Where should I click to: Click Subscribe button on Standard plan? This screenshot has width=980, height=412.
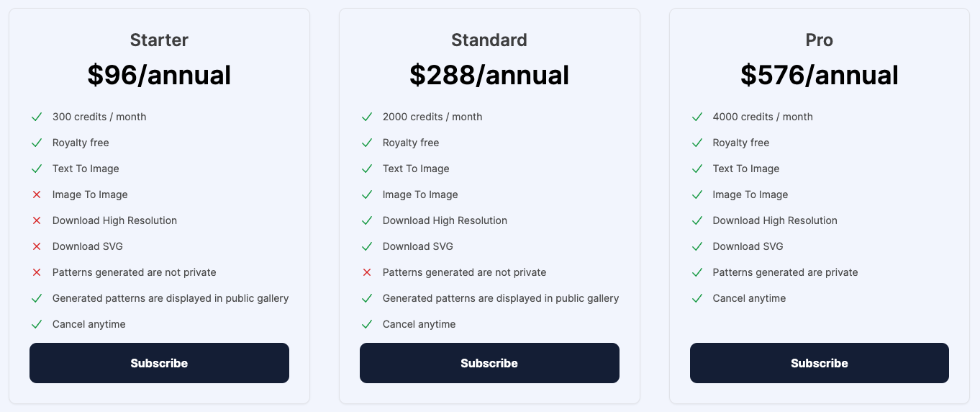(x=489, y=363)
